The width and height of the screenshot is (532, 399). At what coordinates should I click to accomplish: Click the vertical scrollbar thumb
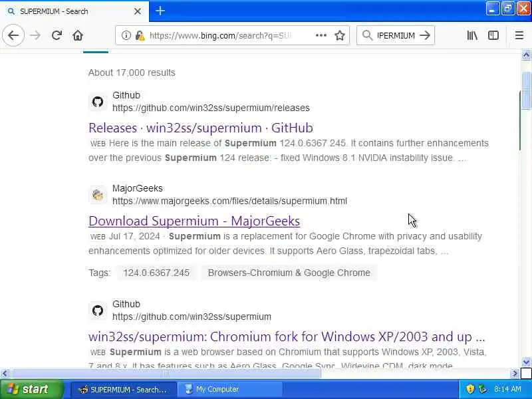click(x=526, y=91)
